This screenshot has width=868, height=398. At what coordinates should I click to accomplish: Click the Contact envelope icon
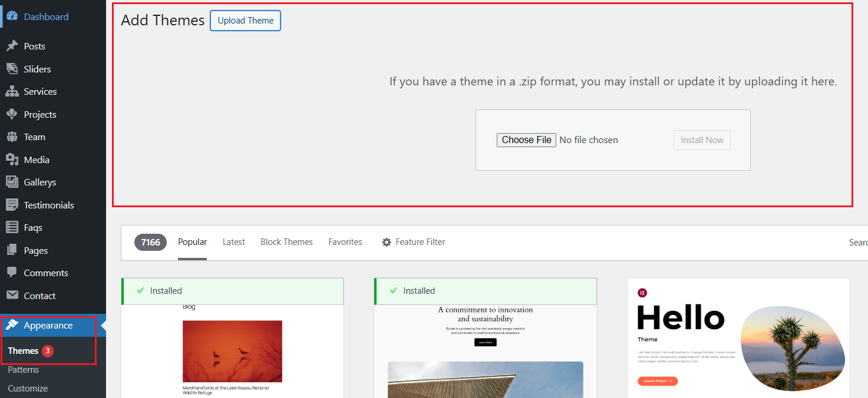12,296
